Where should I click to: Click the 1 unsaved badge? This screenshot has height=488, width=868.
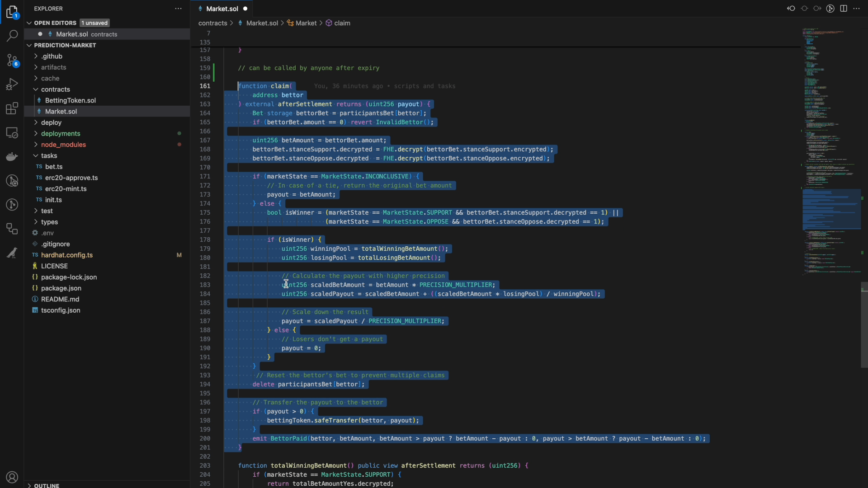(94, 23)
